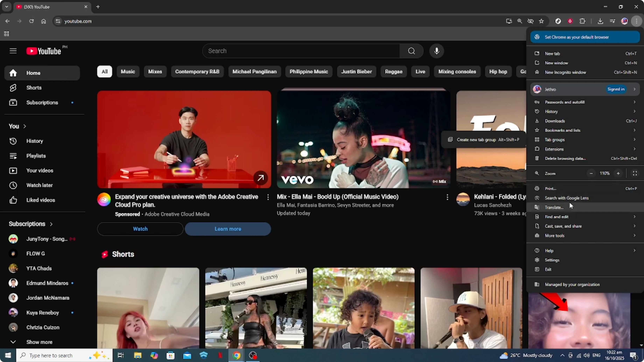Launch OBS Studio from the taskbar
644x362 pixels.
pos(253,355)
